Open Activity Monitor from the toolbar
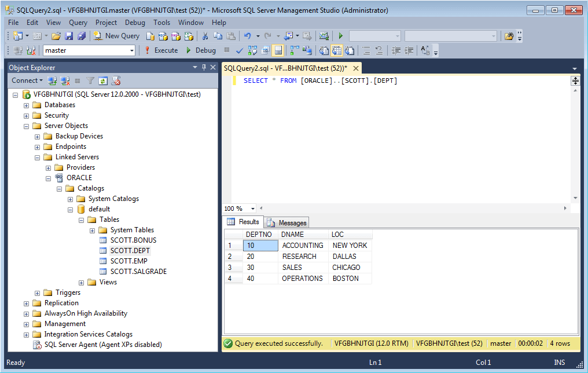588x373 pixels. coord(324,36)
